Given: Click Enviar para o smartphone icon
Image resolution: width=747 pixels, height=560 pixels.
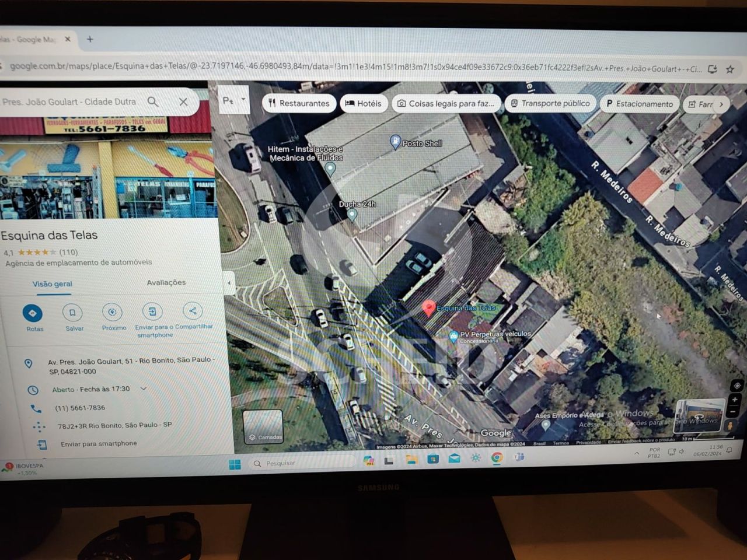Looking at the screenshot, I should (152, 311).
